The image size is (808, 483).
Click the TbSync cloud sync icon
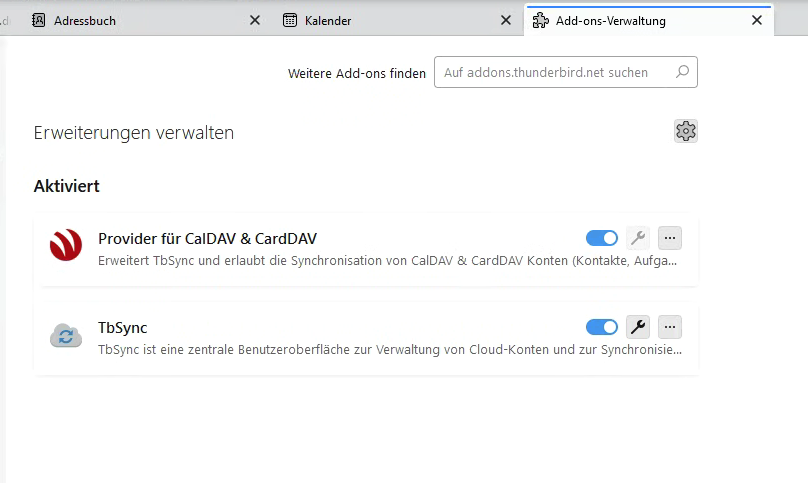66,335
